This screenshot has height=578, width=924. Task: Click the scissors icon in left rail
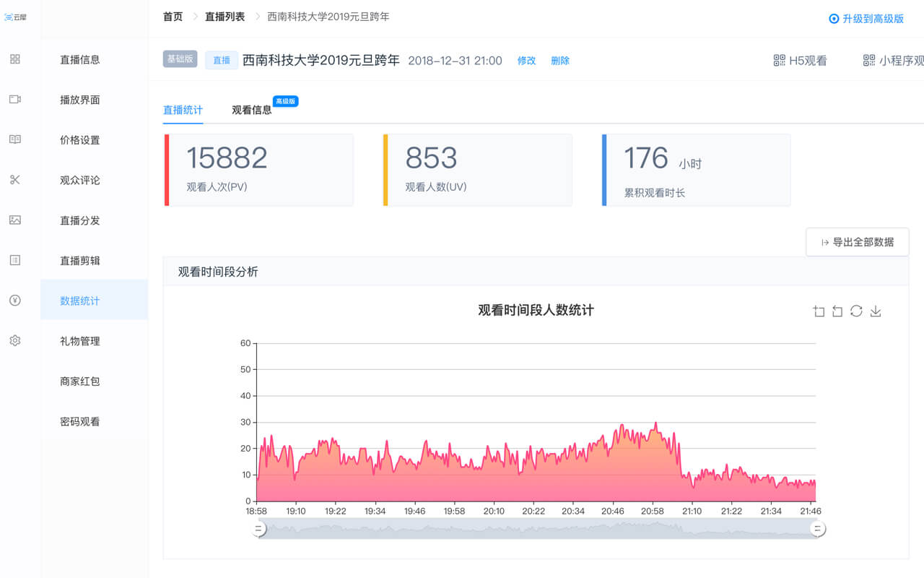click(15, 180)
